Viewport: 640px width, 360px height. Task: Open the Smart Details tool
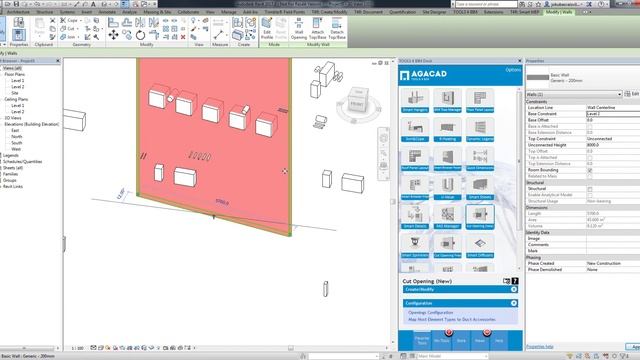415,217
